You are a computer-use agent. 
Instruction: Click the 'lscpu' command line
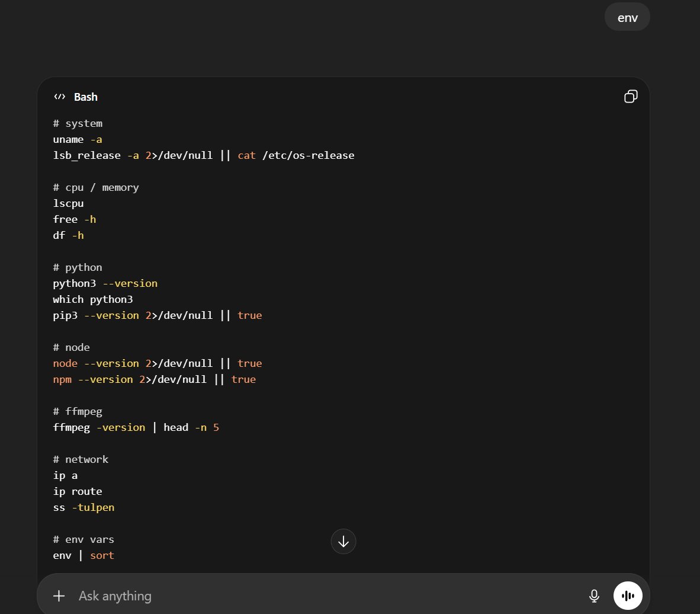(x=68, y=203)
